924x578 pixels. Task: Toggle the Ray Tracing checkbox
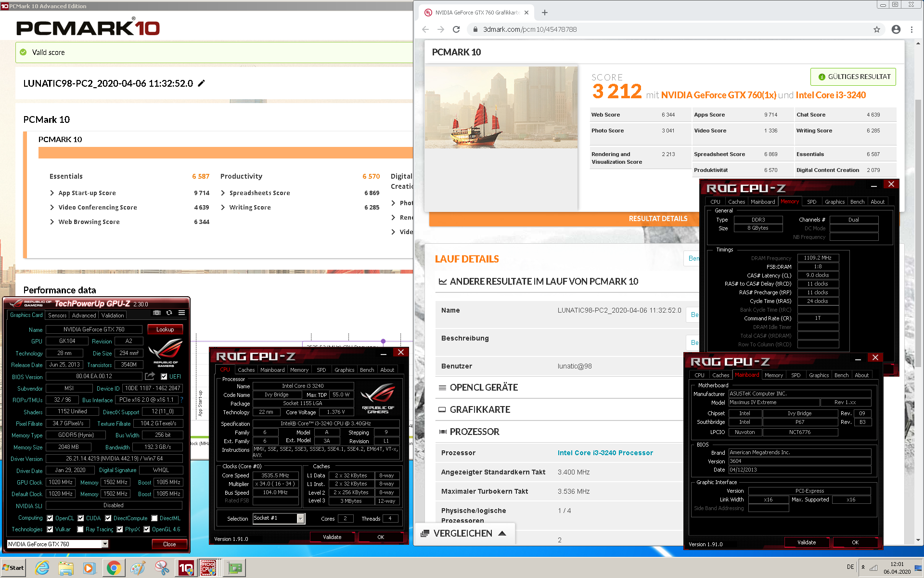click(80, 529)
